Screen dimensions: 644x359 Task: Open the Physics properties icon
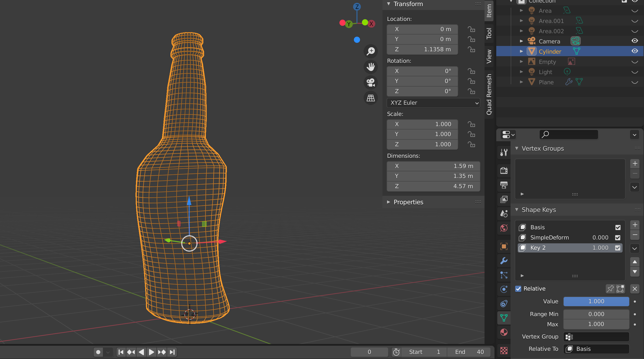tap(504, 289)
